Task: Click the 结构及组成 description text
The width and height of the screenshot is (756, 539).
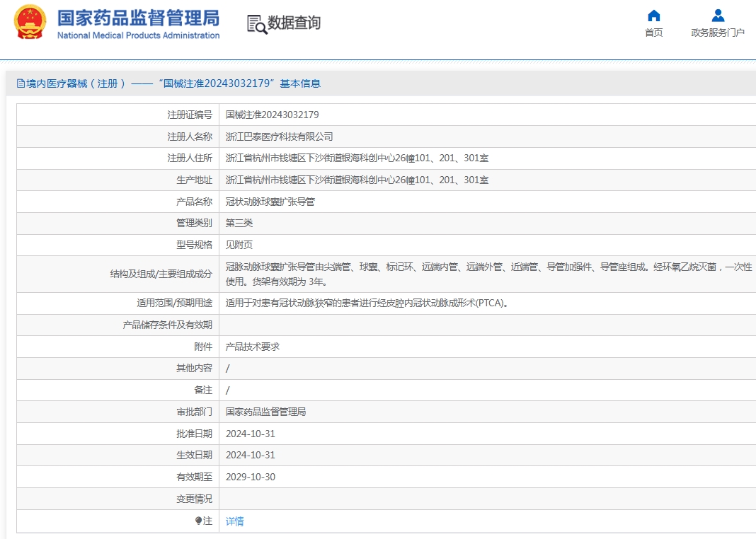Action: point(489,274)
